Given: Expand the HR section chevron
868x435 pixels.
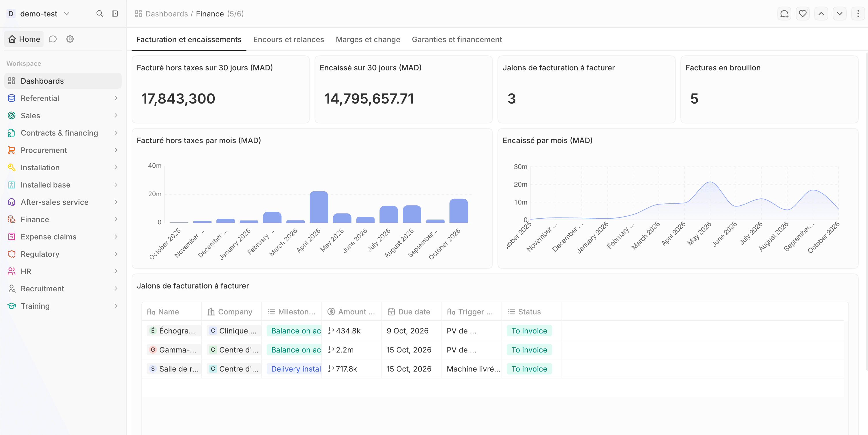Looking at the screenshot, I should (116, 271).
